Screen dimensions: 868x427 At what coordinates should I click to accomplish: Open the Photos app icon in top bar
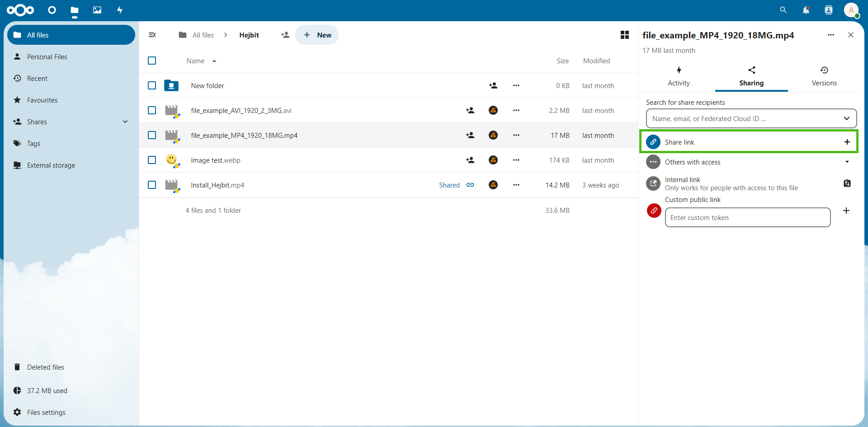tap(97, 10)
